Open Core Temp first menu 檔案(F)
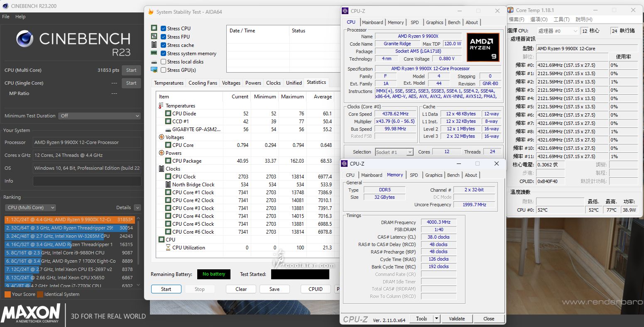Image resolution: width=644 pixels, height=327 pixels. coord(517,20)
